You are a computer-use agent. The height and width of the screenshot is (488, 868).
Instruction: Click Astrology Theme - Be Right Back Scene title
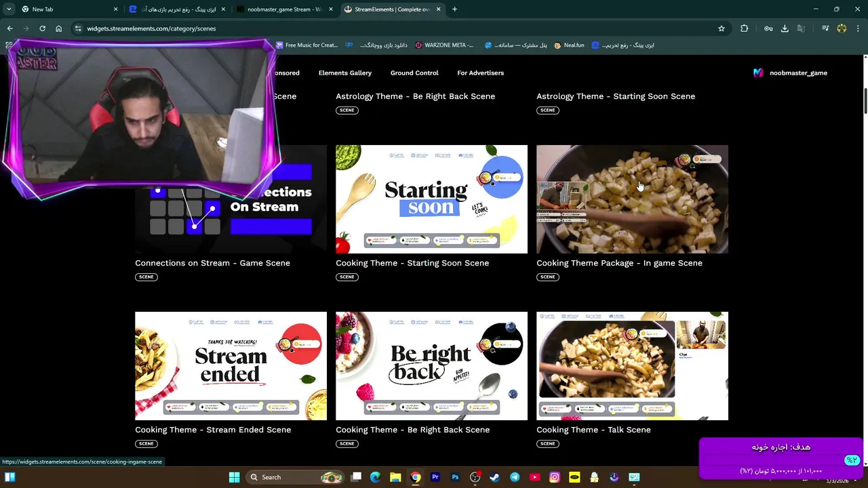[x=415, y=96]
